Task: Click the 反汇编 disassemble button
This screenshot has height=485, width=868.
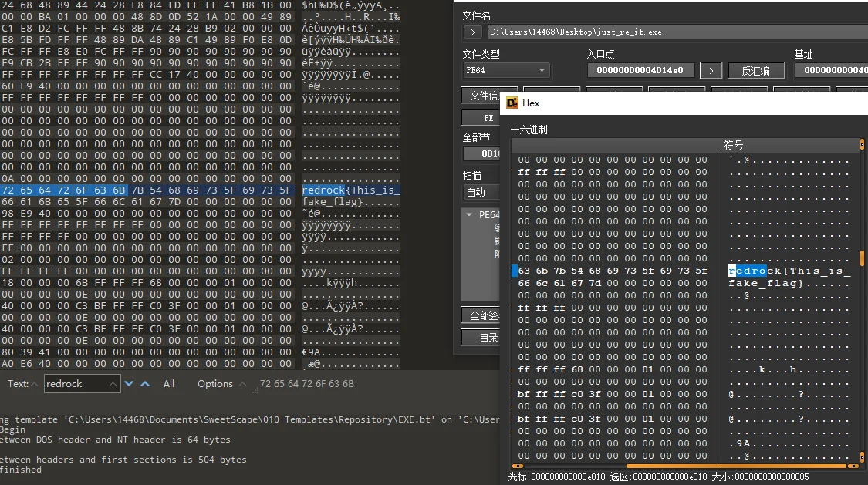Action: click(756, 70)
